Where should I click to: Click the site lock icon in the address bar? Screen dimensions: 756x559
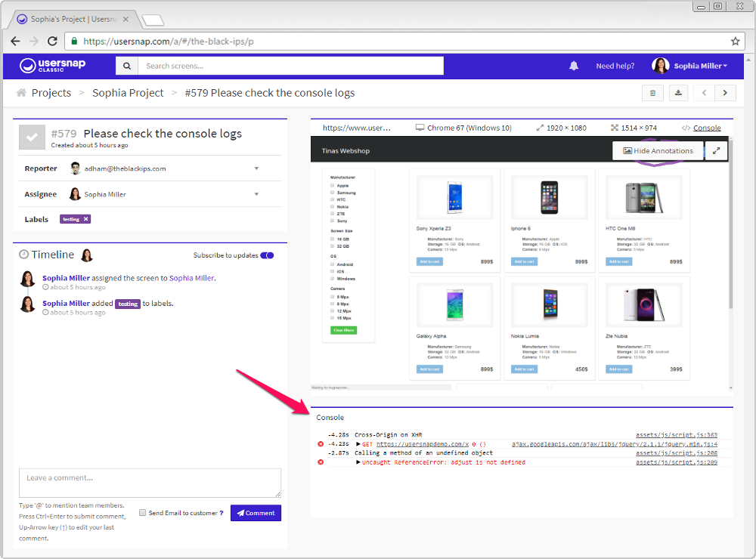[74, 42]
